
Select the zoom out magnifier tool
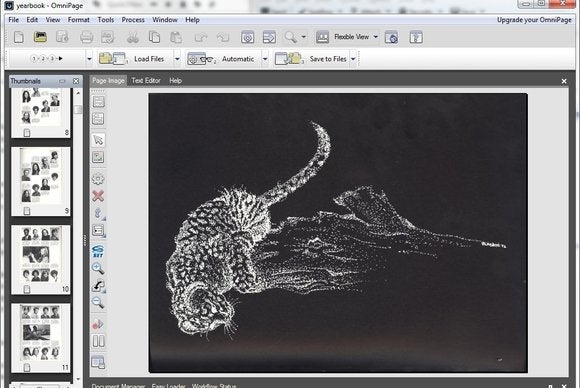click(x=98, y=303)
